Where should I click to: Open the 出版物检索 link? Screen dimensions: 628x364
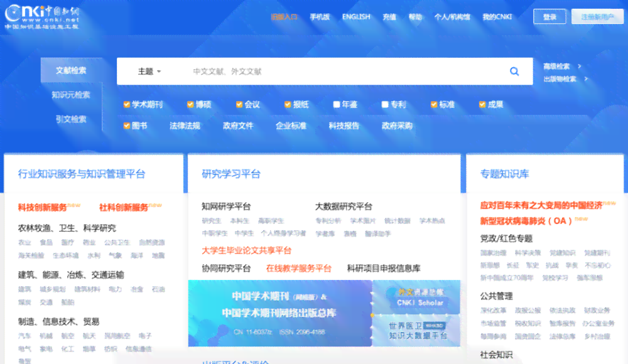coord(560,79)
